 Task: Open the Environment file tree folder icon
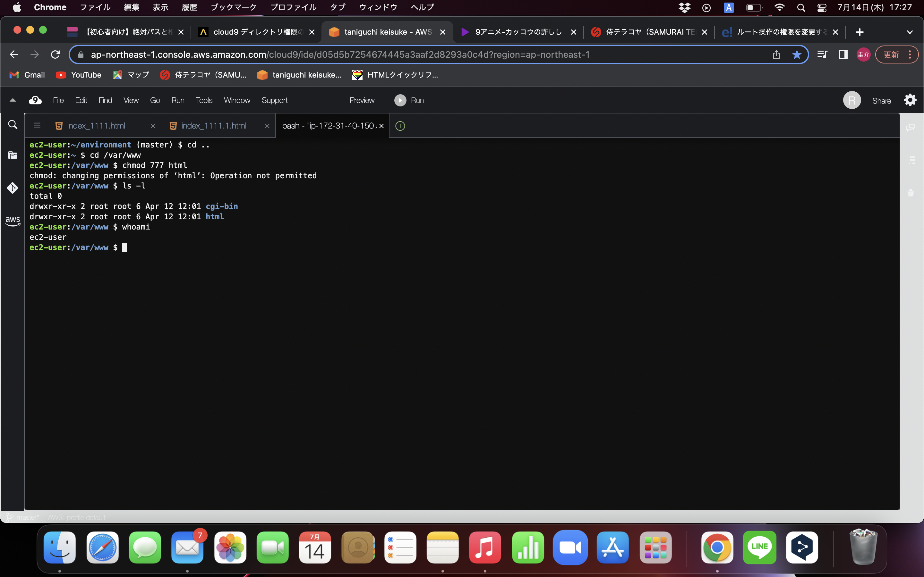click(x=13, y=155)
